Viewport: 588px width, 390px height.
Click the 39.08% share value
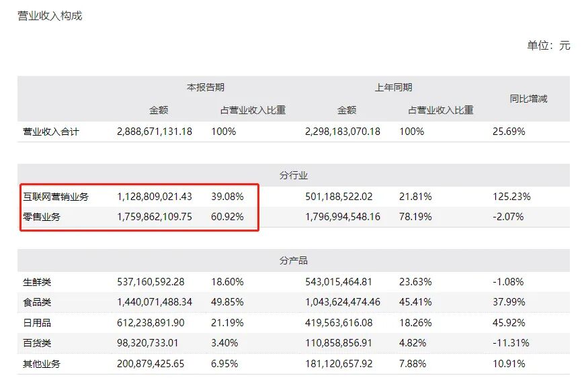pos(227,197)
